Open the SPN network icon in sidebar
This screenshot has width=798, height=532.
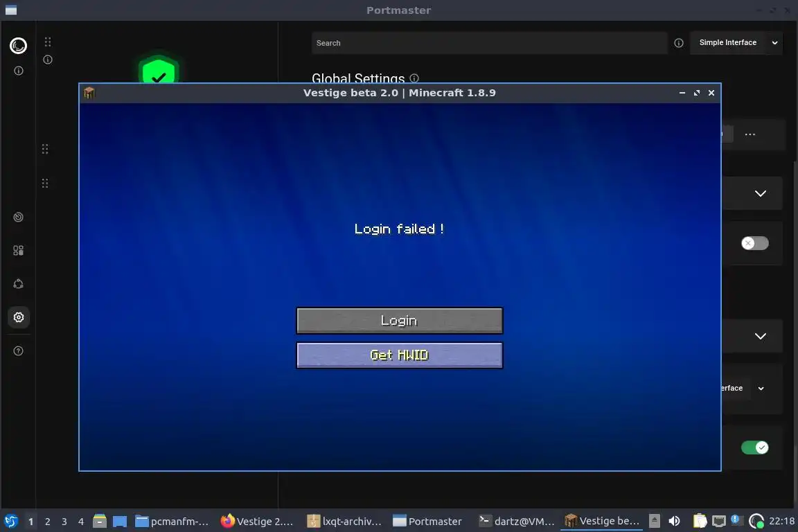click(x=18, y=284)
